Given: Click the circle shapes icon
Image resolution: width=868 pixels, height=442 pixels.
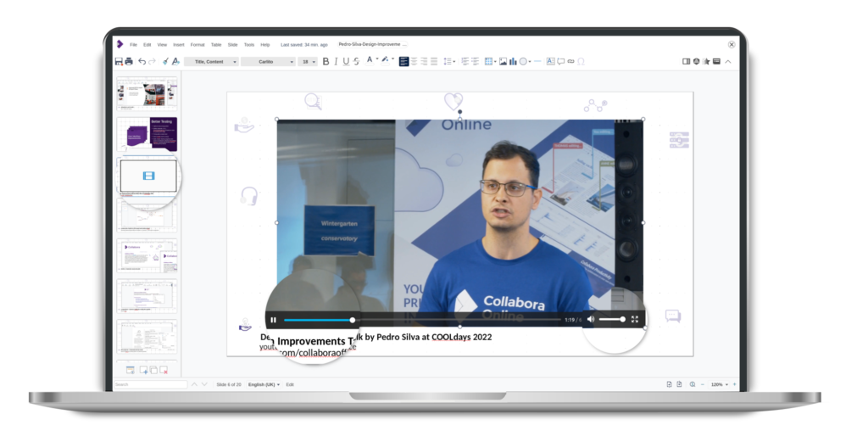Looking at the screenshot, I should [523, 61].
